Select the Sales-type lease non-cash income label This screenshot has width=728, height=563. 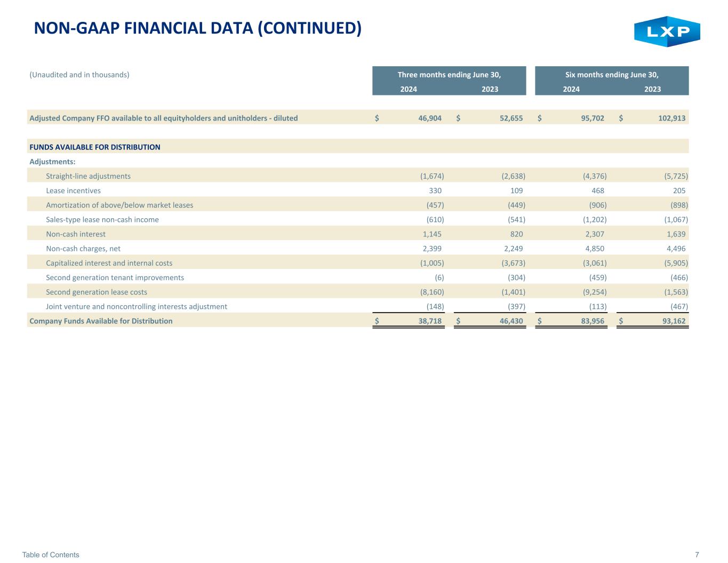click(x=102, y=219)
